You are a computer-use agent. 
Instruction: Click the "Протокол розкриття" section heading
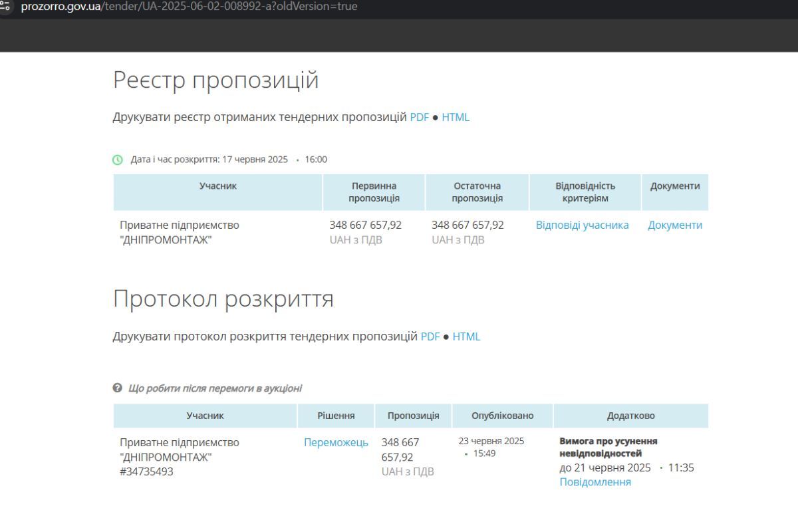(x=223, y=299)
